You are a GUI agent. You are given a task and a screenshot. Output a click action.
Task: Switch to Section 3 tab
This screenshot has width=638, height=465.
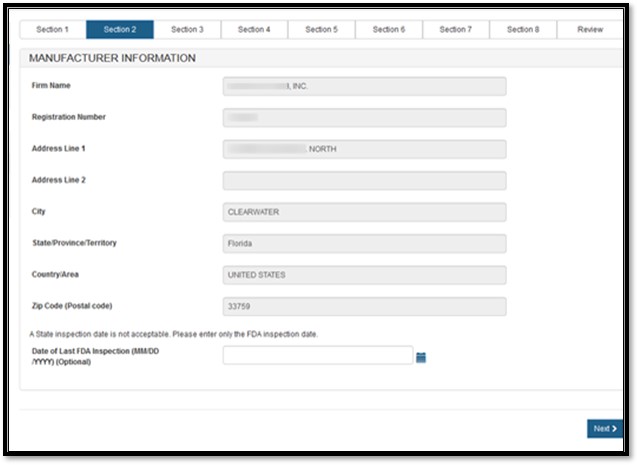(x=187, y=30)
